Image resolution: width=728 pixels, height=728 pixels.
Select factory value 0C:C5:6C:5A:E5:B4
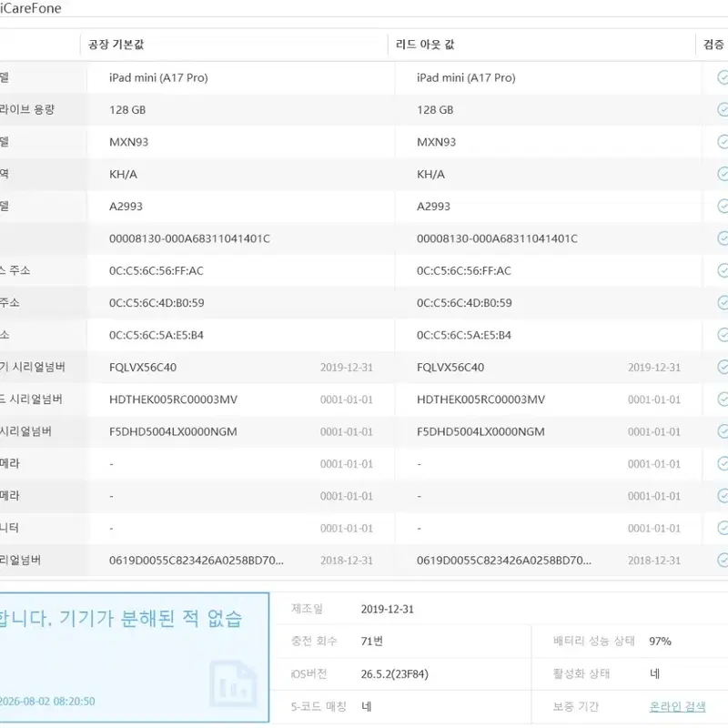156,335
